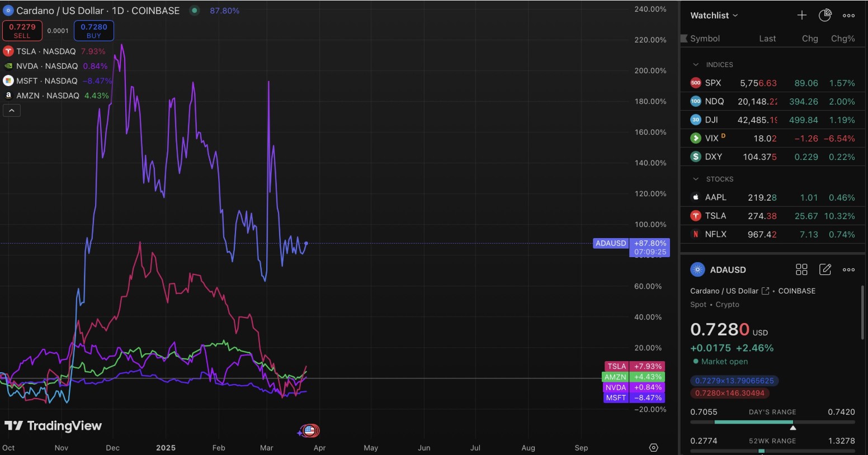This screenshot has width=868, height=455.
Task: Click the NVDA logo icon in legend
Action: [x=8, y=66]
